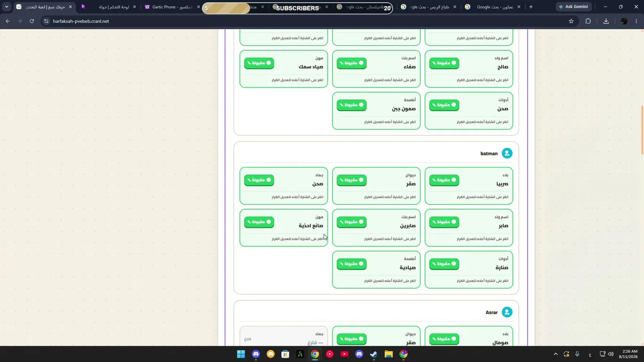Open the clock showing 2:26 AM
The height and width of the screenshot is (362, 644).
click(629, 354)
